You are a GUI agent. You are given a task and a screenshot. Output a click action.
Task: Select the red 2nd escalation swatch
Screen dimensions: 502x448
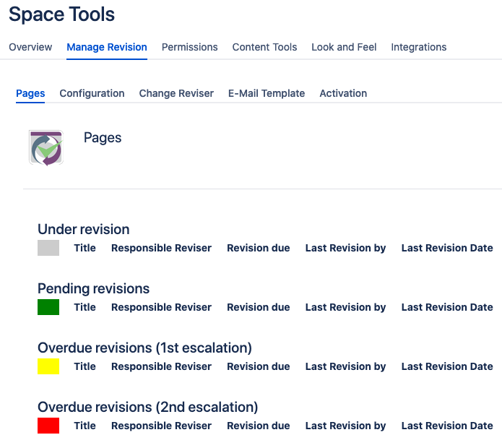tap(48, 426)
